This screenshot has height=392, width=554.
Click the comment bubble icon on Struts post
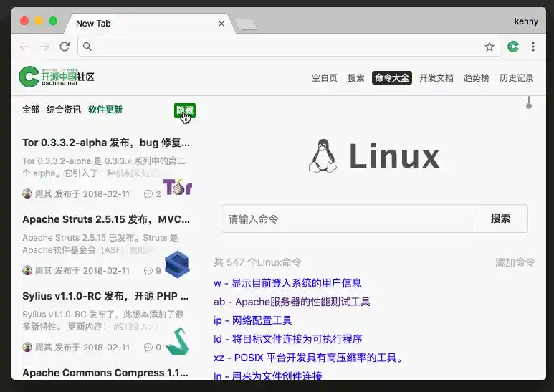click(148, 270)
